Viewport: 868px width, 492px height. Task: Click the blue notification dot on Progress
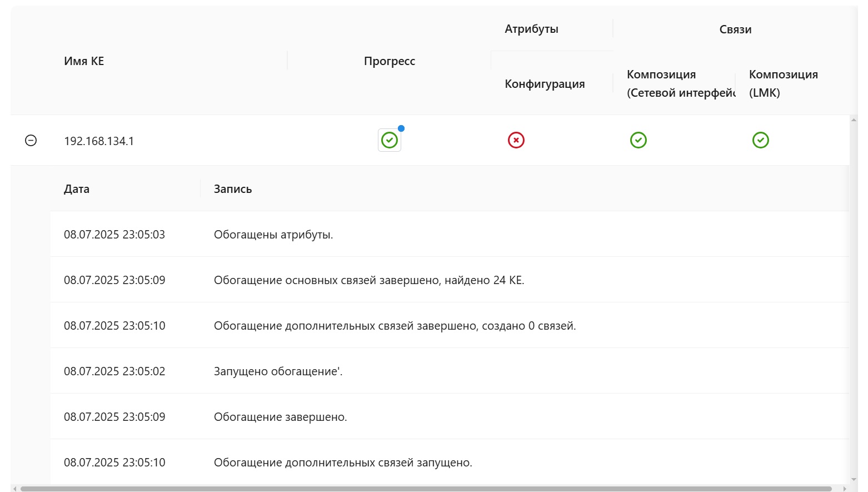point(401,128)
